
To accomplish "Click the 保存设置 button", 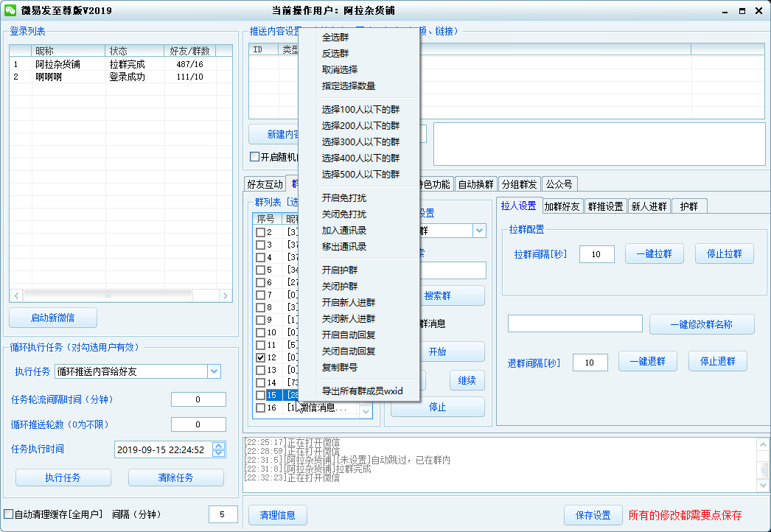I will click(593, 515).
